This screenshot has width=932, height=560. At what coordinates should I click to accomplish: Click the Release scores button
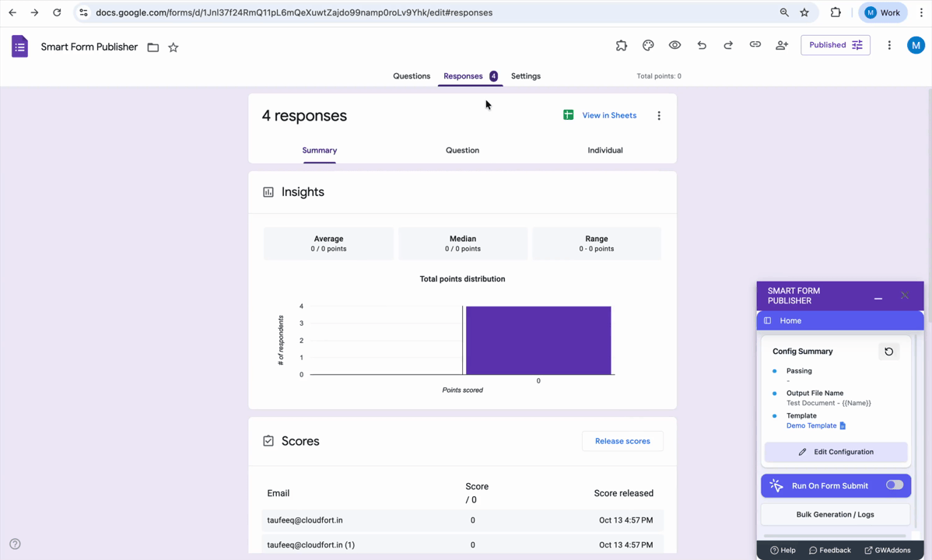point(622,441)
